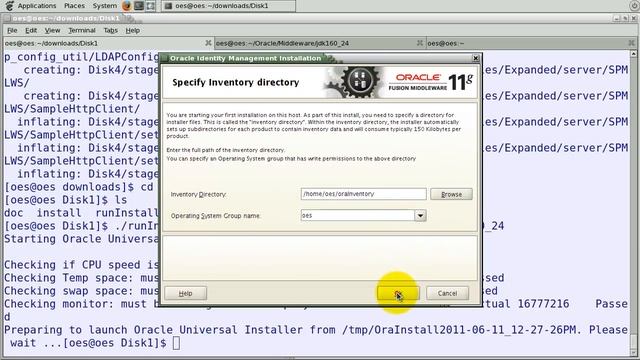Open the Operating System Group name dropdown arrow
The image size is (640, 360).
(x=420, y=216)
